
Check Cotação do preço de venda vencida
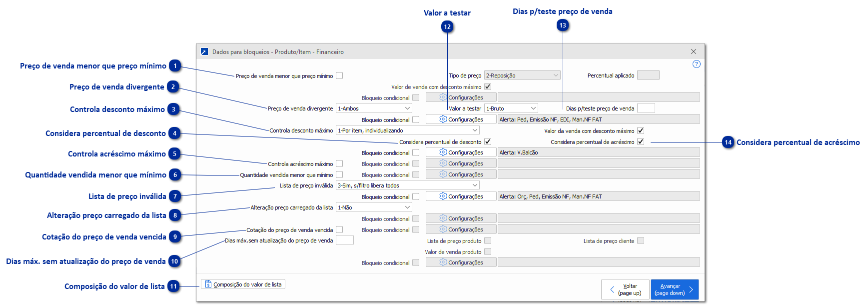click(x=339, y=229)
